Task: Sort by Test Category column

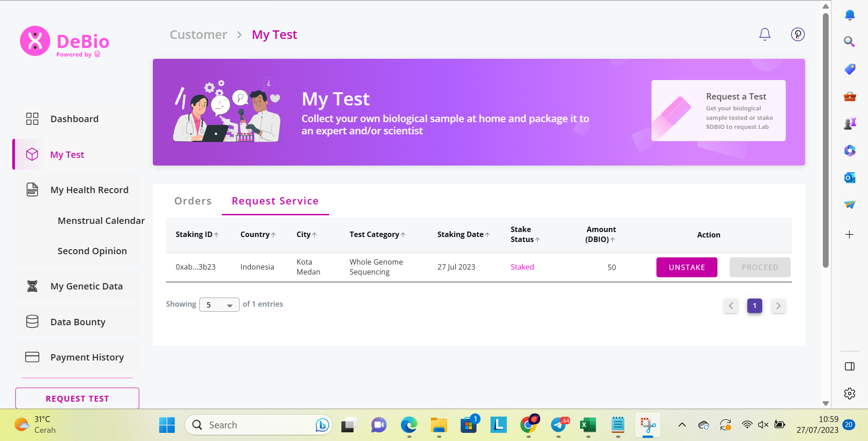Action: point(377,234)
